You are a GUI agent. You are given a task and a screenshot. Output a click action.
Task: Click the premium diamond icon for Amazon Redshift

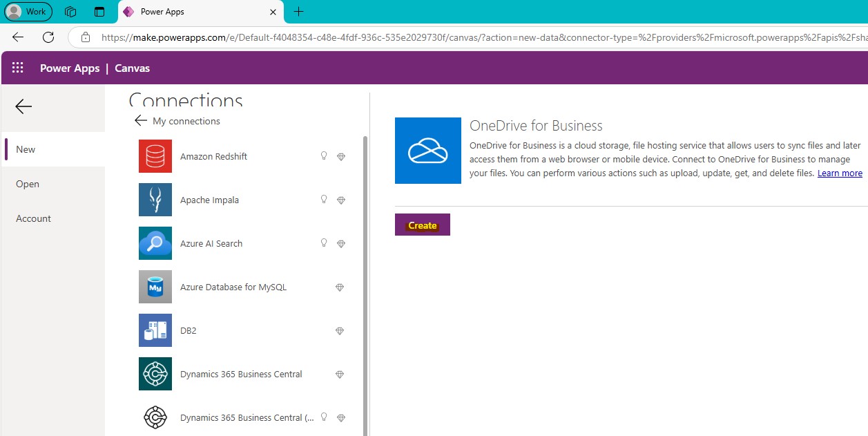pyautogui.click(x=340, y=157)
